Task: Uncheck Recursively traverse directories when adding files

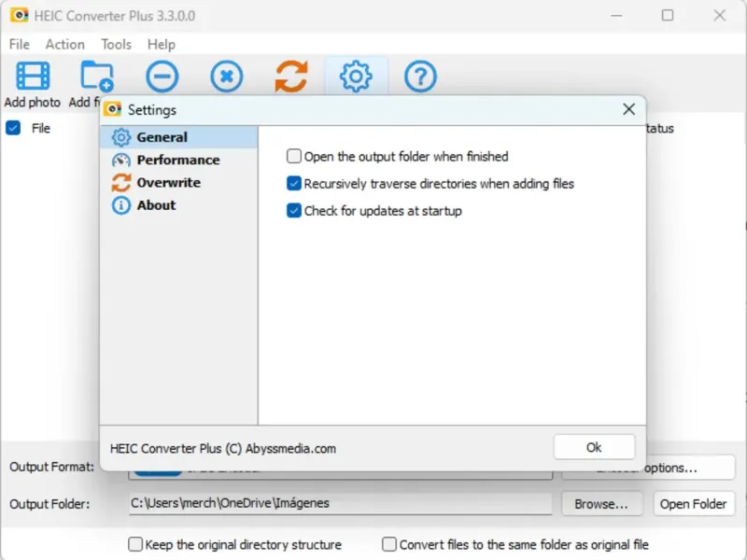Action: click(294, 183)
